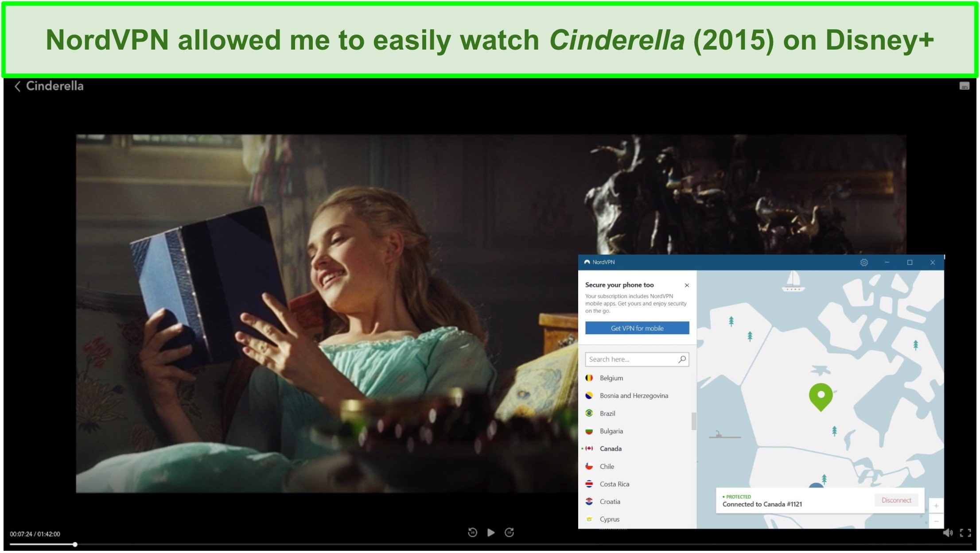Open NordVPN settings gear
This screenshot has height=553, width=980.
click(x=864, y=263)
